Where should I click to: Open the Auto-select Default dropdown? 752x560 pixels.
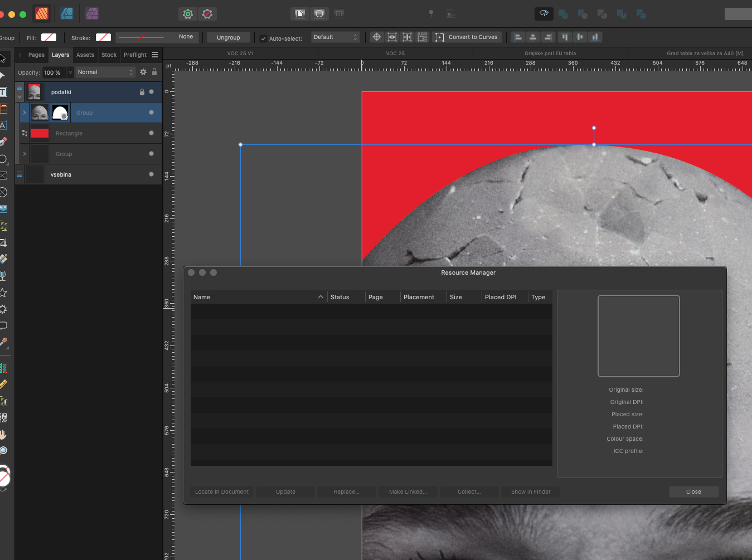(x=335, y=37)
